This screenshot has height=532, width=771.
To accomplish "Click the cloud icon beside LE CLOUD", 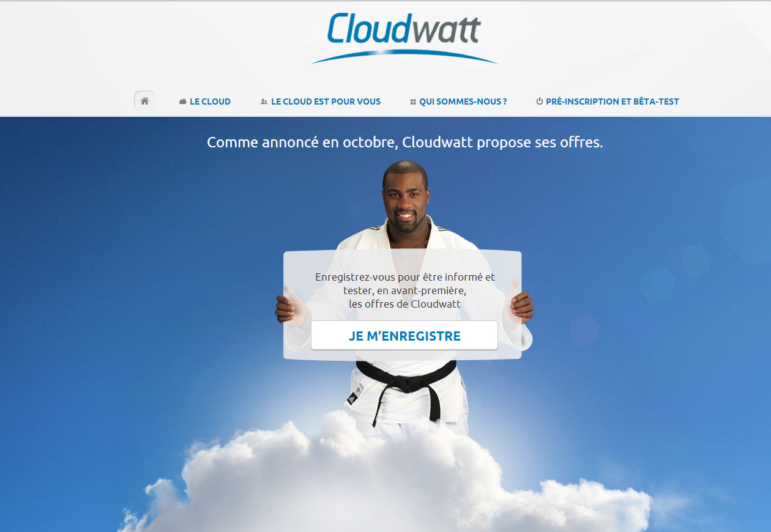I will pyautogui.click(x=183, y=102).
